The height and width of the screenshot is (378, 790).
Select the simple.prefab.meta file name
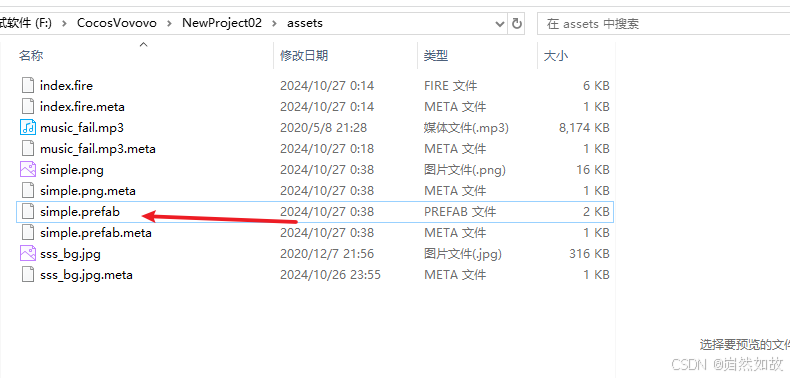pyautogui.click(x=96, y=233)
